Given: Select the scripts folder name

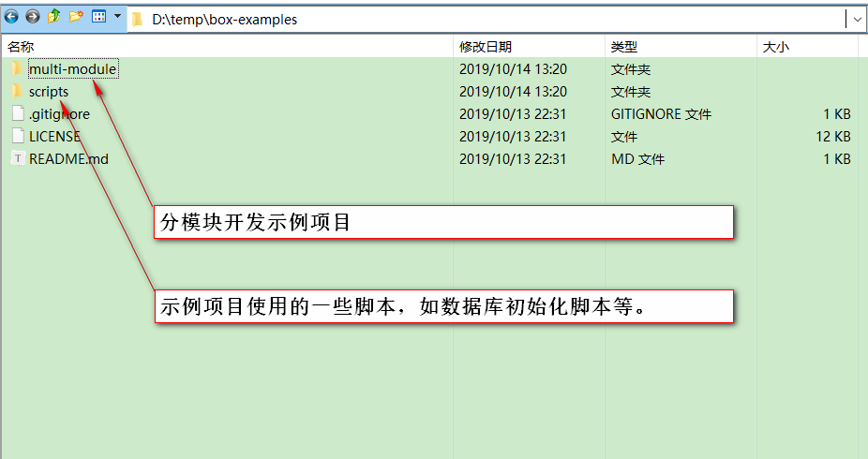Looking at the screenshot, I should (49, 92).
